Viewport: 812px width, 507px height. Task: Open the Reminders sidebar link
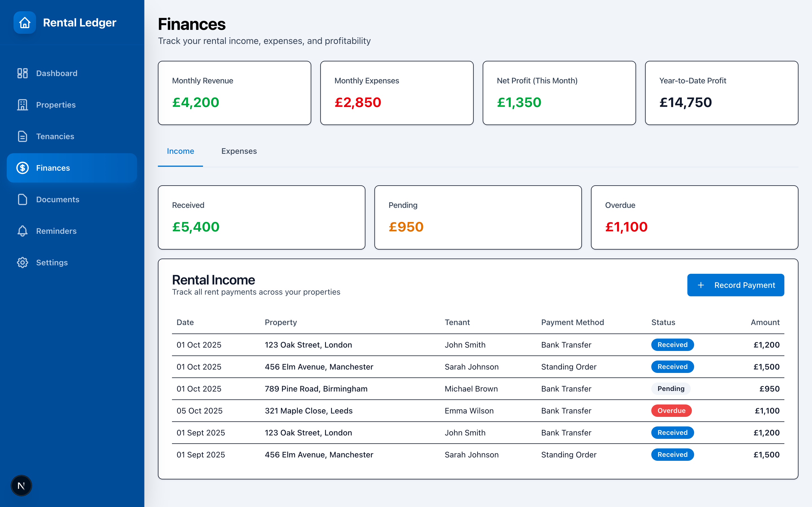(56, 231)
